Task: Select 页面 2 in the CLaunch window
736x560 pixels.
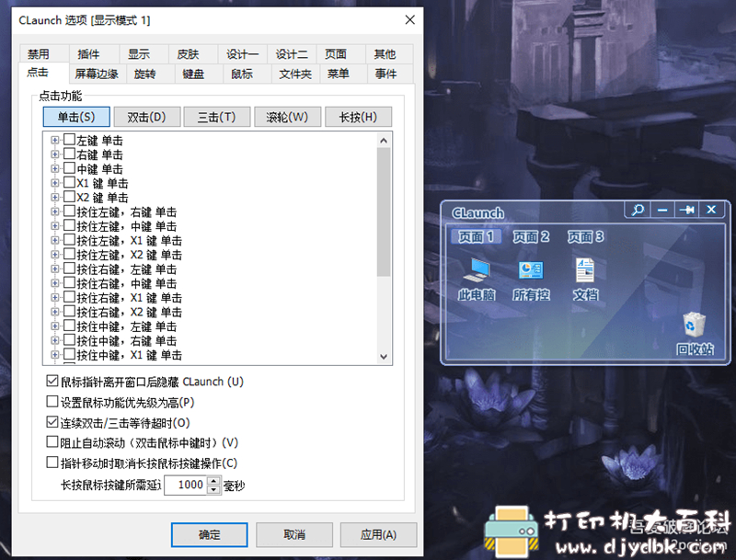Action: pyautogui.click(x=531, y=236)
